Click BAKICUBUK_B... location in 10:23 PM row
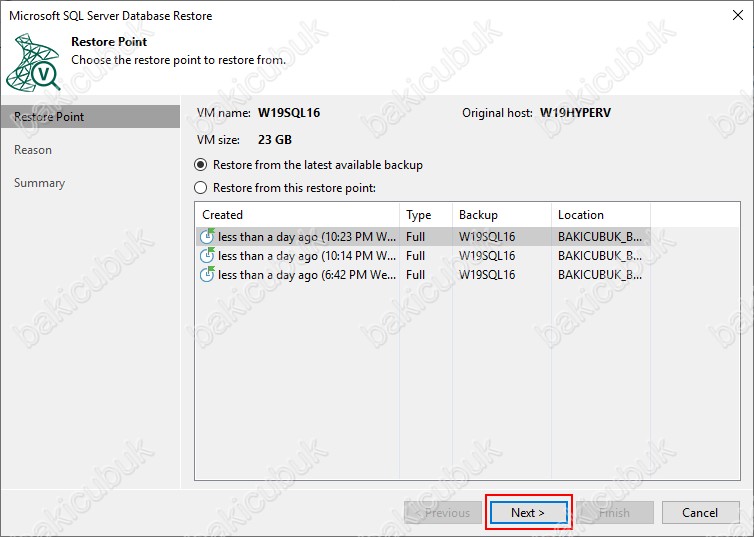This screenshot has height=537, width=754. [600, 237]
